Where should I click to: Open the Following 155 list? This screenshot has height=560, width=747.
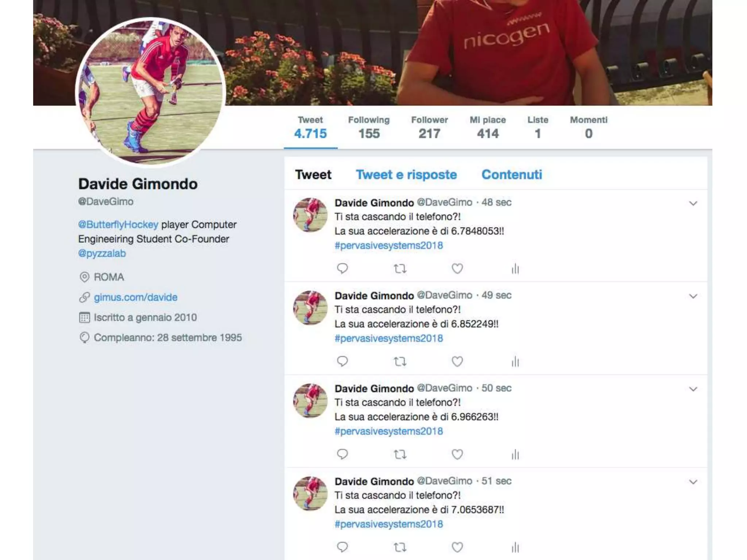(x=369, y=128)
